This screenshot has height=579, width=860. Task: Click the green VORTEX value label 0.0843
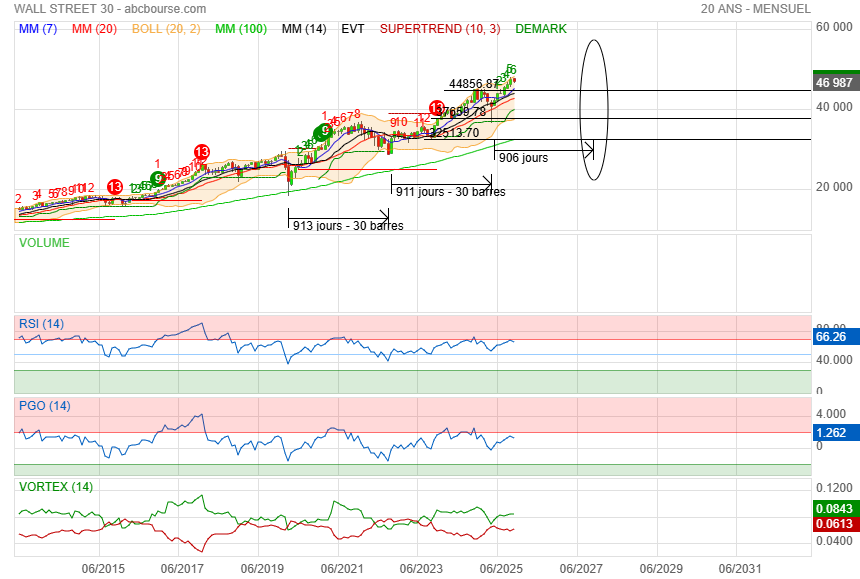(x=832, y=508)
